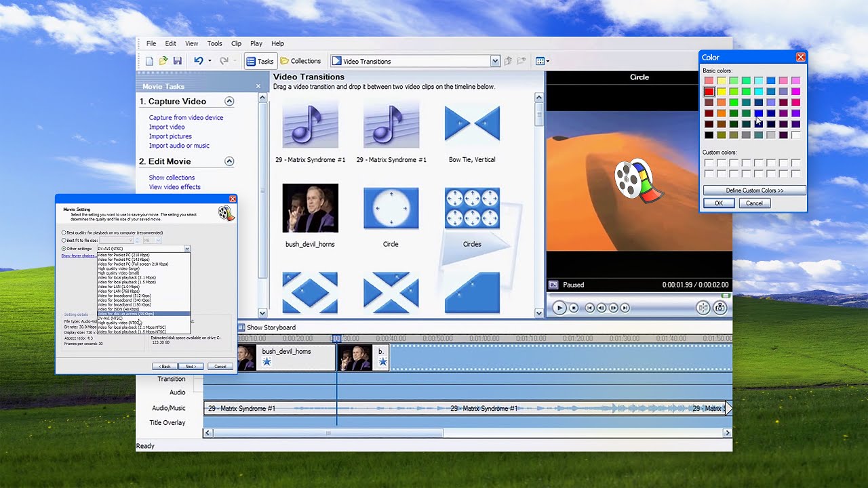Save the project using the floppy icon
868x488 pixels.
(x=178, y=61)
